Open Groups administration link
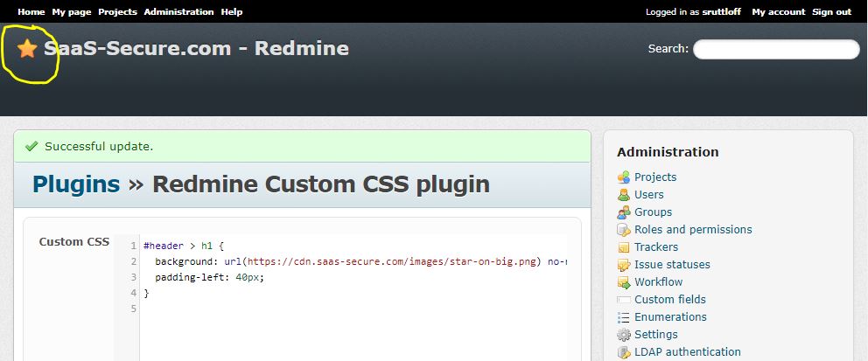 tap(654, 212)
